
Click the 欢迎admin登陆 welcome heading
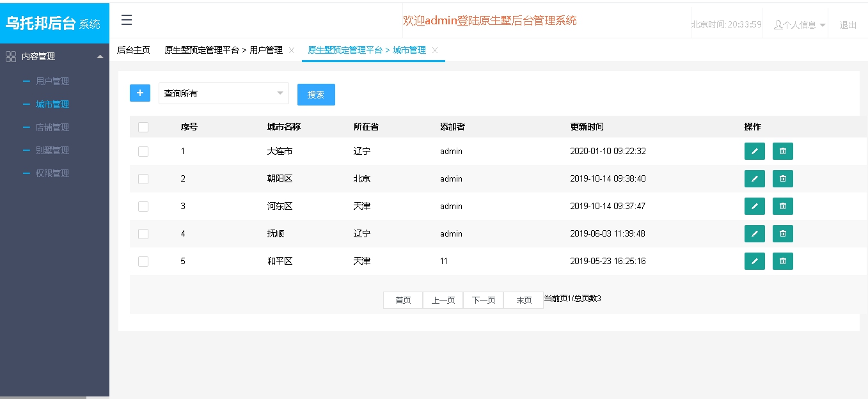point(489,20)
